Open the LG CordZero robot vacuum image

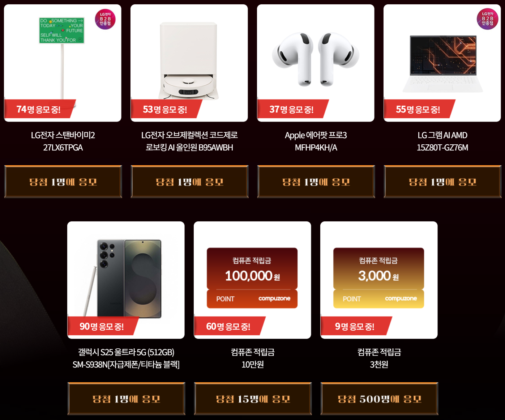(x=189, y=63)
